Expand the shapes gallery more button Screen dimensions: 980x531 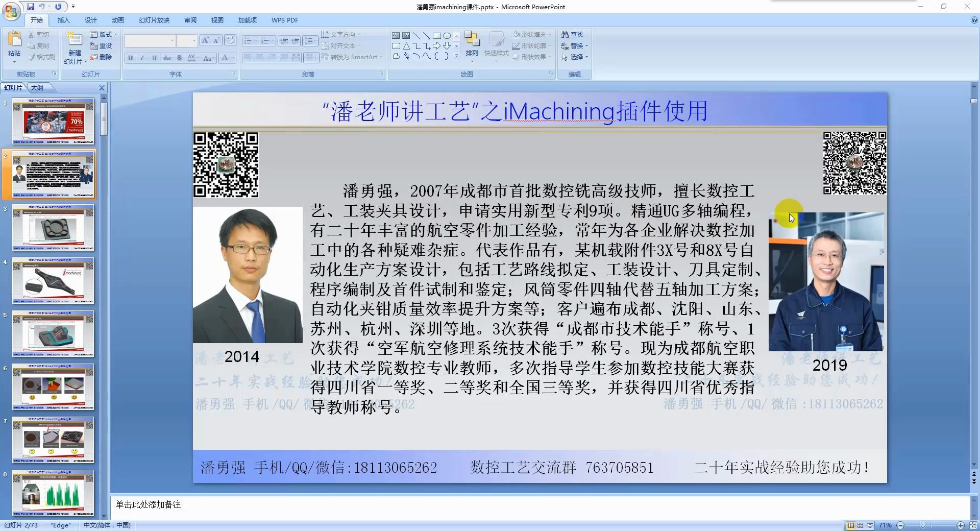click(x=456, y=57)
